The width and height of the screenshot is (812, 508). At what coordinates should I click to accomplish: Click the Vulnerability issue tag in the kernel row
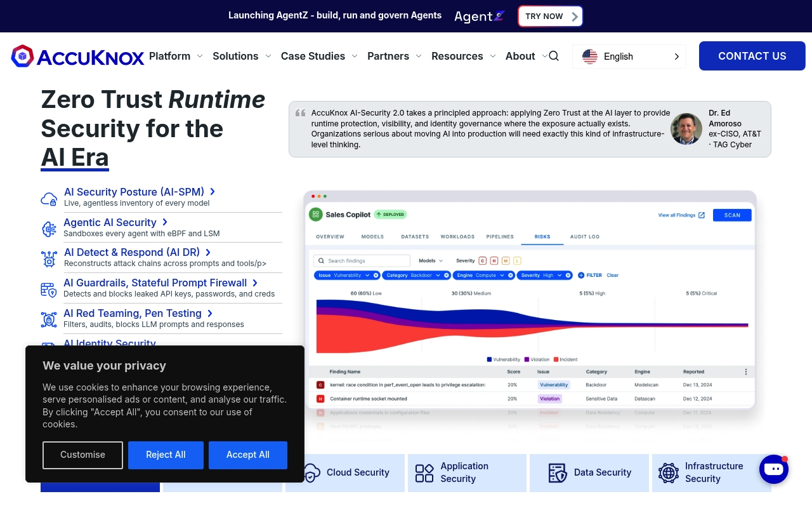pos(554,385)
